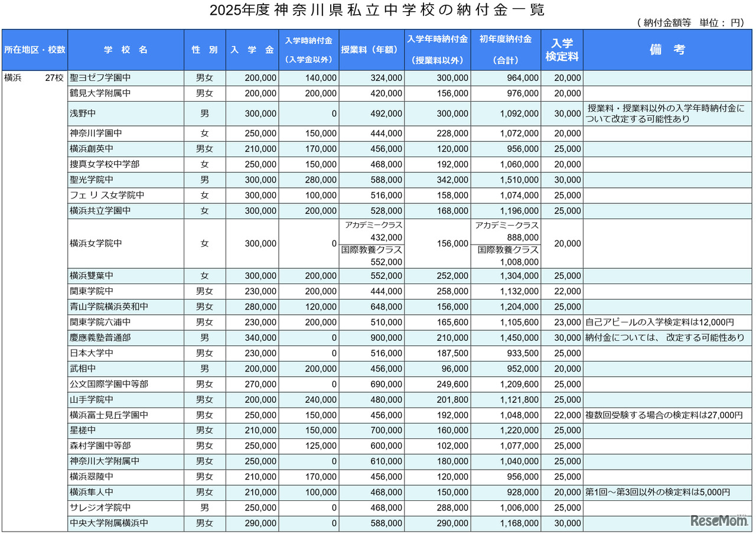
Task: Select the 日本大学中 school name cell
Action: (126, 353)
